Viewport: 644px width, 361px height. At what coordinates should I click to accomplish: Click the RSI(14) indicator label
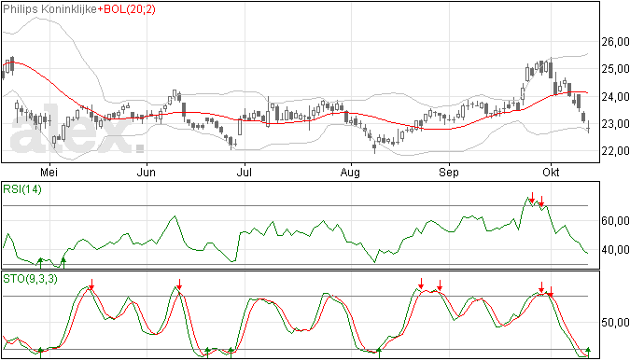pyautogui.click(x=22, y=189)
